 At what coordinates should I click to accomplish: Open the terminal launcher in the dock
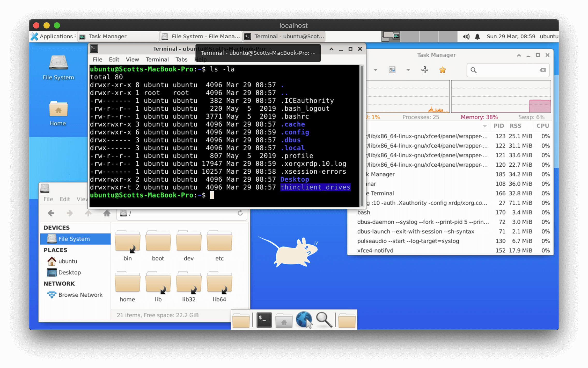[264, 320]
